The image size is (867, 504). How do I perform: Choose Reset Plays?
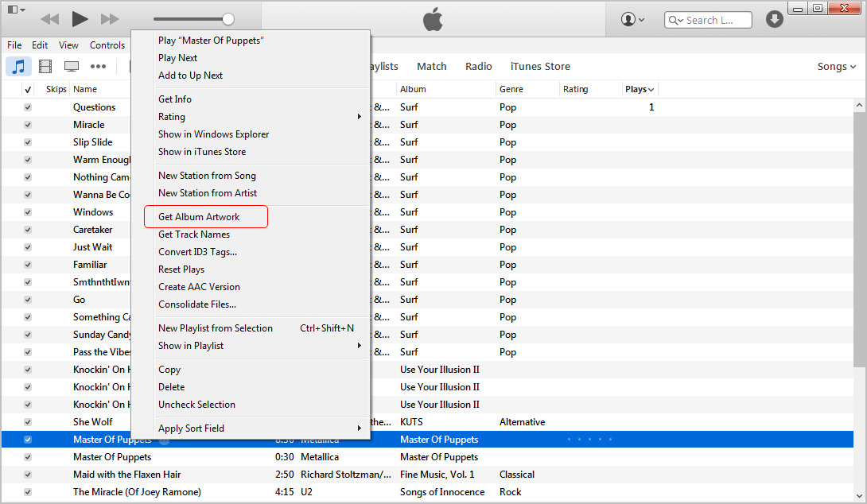(x=181, y=269)
